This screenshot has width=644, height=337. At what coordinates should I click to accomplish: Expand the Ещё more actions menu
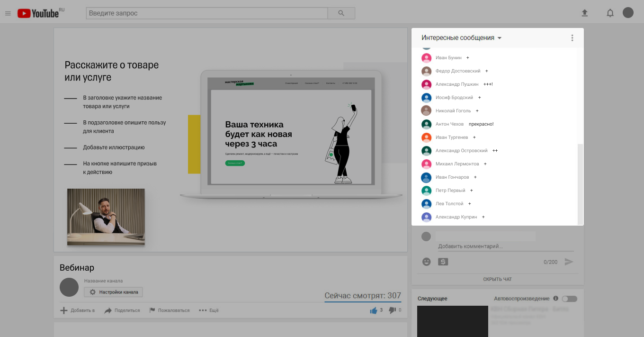(209, 310)
